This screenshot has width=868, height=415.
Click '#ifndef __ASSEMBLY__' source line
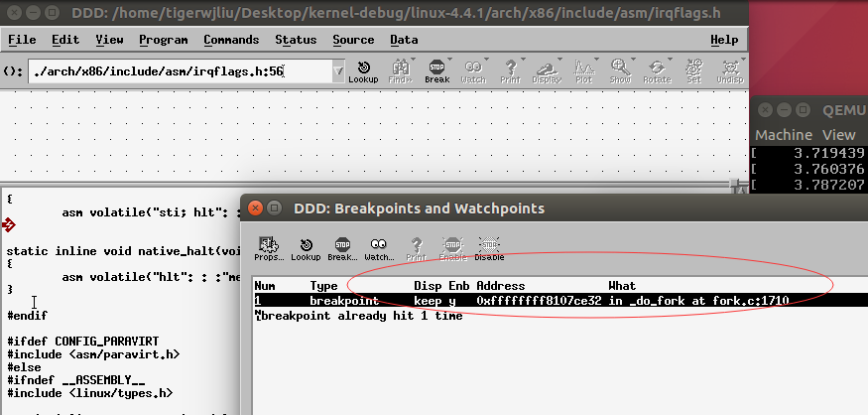coord(75,380)
